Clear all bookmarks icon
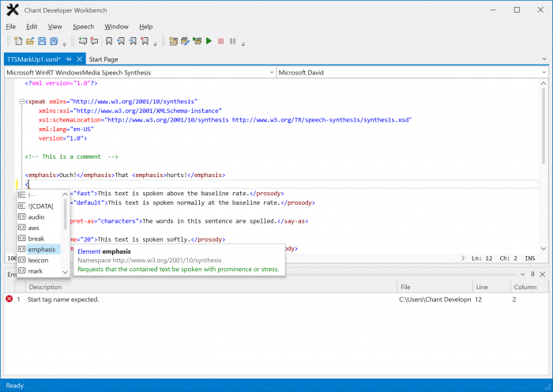Screen dimensions: 553x392 pos(145,41)
